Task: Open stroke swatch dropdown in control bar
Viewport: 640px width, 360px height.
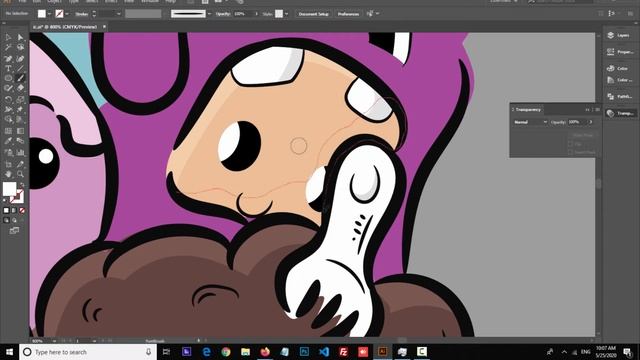Action: (x=67, y=14)
